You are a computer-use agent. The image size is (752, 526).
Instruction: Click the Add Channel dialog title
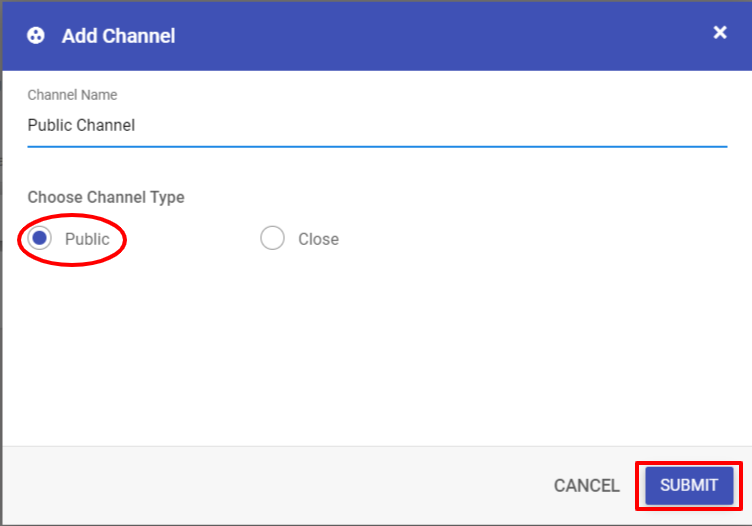point(118,36)
